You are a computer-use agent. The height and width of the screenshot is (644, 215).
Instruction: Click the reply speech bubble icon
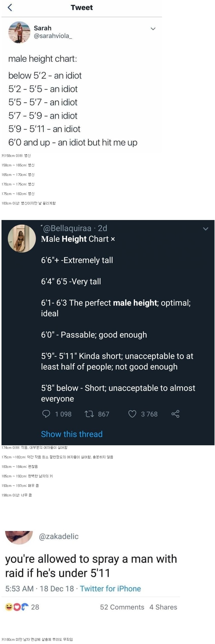tap(46, 414)
